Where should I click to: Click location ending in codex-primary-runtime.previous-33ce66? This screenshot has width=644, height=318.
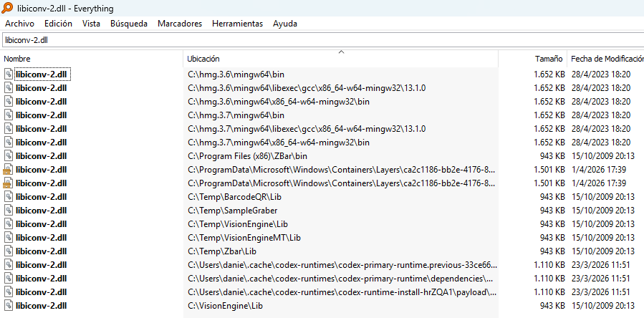342,265
